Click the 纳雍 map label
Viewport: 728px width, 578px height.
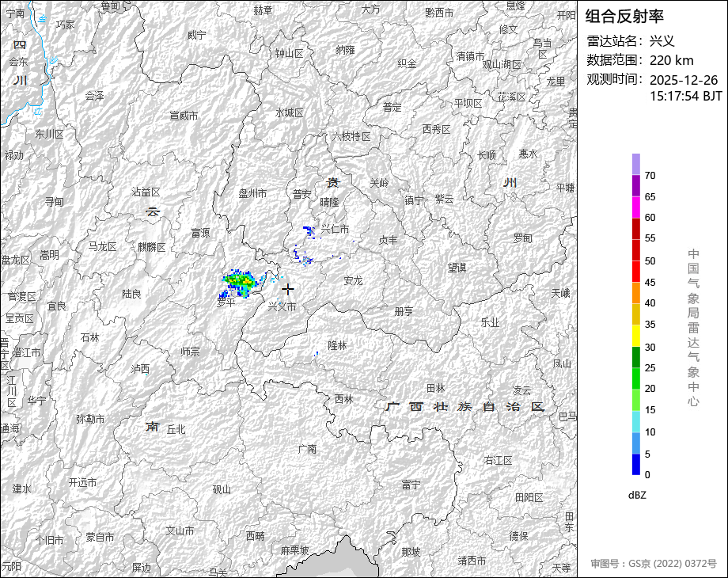(345, 50)
